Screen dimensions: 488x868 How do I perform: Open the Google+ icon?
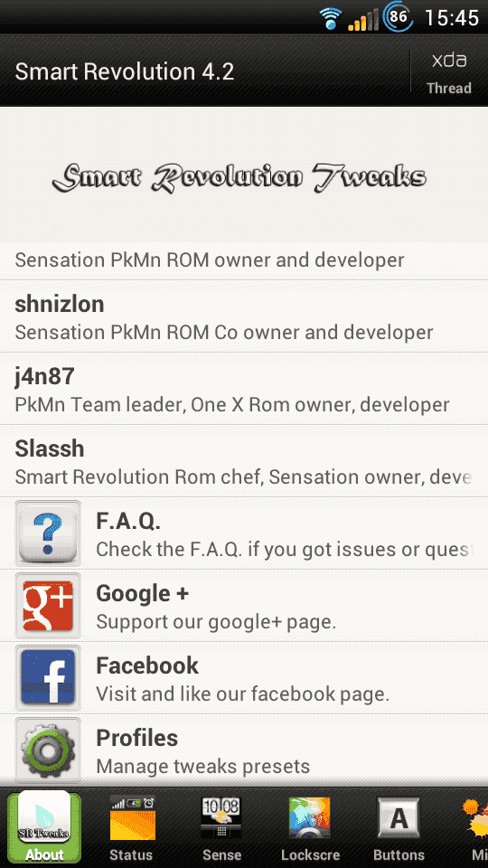48,606
